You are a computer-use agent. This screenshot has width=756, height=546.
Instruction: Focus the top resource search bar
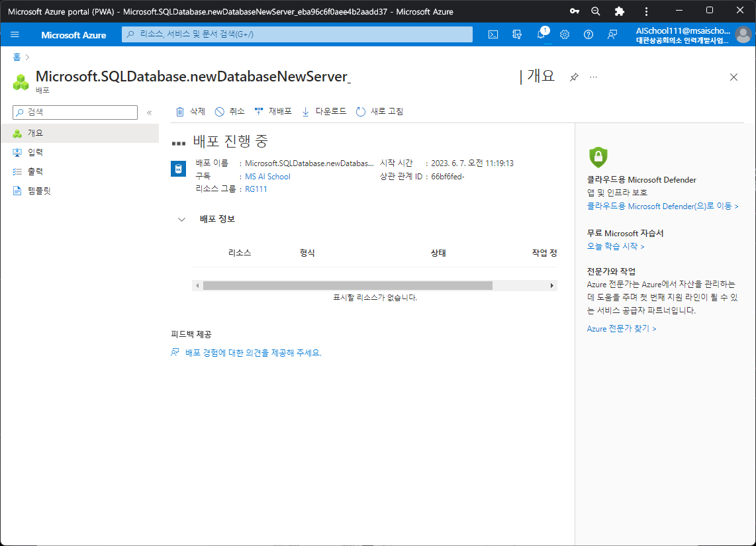pyautogui.click(x=297, y=34)
